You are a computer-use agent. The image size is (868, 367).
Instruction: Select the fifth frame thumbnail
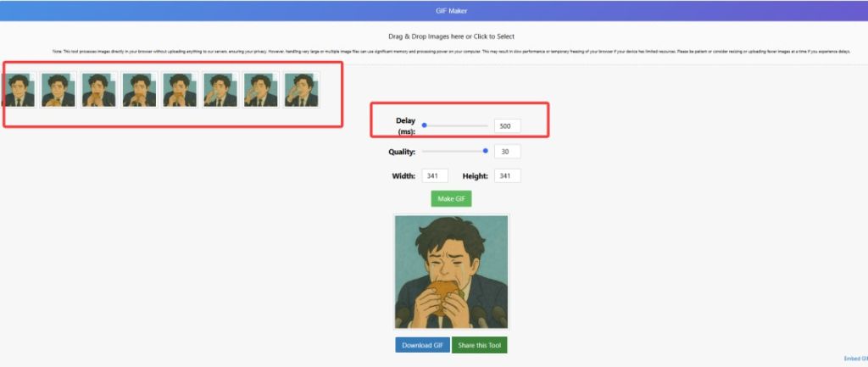[x=180, y=89]
